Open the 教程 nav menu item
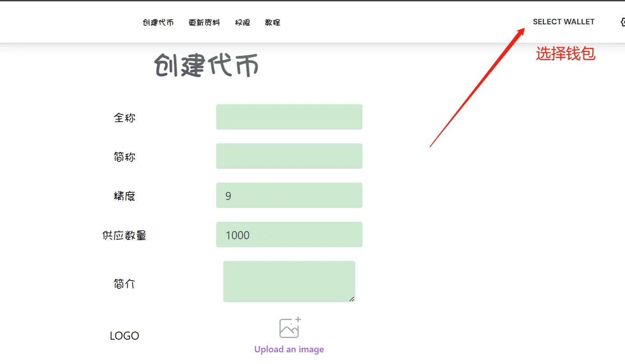The width and height of the screenshot is (625, 364). coord(272,23)
